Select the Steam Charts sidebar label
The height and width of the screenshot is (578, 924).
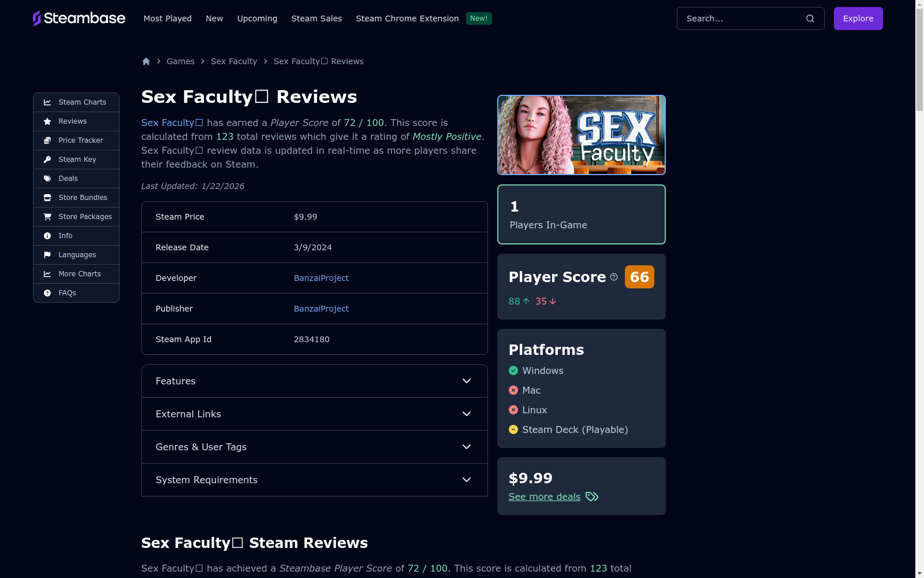point(83,102)
